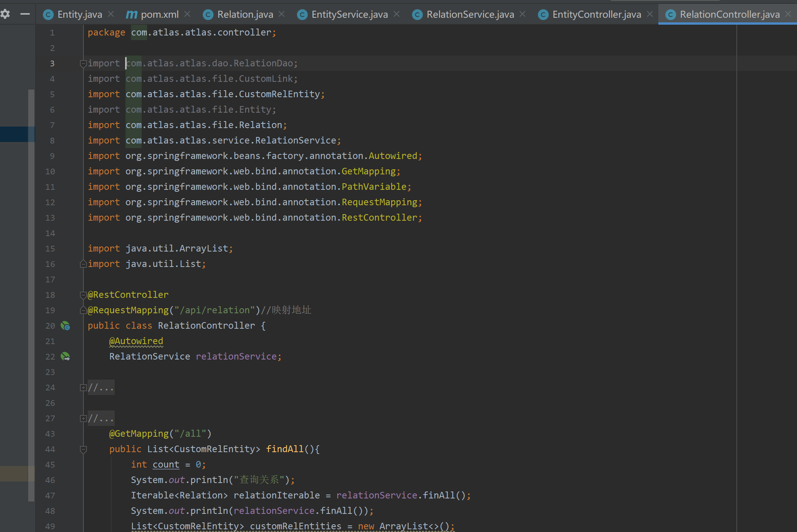
Task: Close the pom.xml tab
Action: pyautogui.click(x=187, y=14)
